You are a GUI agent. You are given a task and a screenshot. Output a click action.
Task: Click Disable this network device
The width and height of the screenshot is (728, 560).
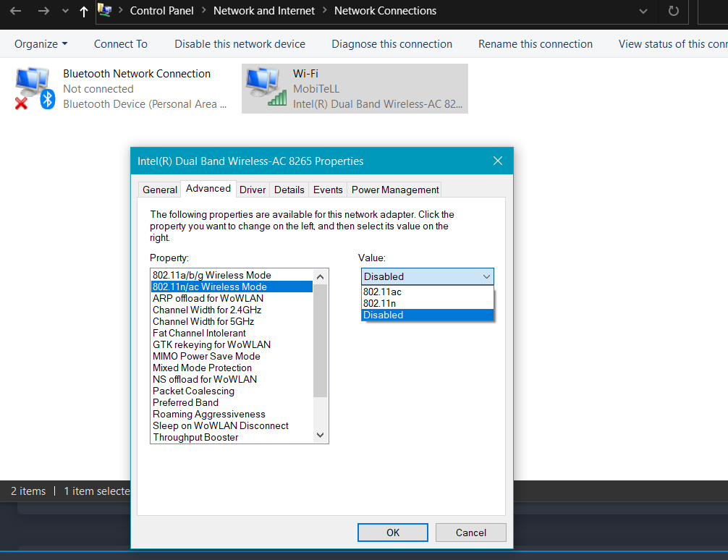(x=240, y=44)
